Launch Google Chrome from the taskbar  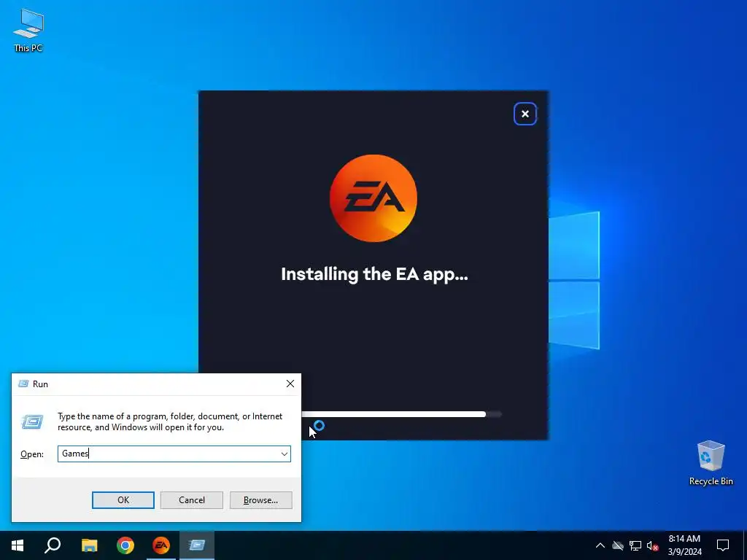pyautogui.click(x=125, y=545)
